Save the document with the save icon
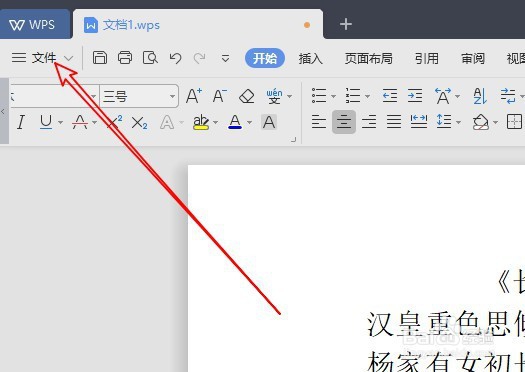Image resolution: width=525 pixels, height=372 pixels. point(99,58)
